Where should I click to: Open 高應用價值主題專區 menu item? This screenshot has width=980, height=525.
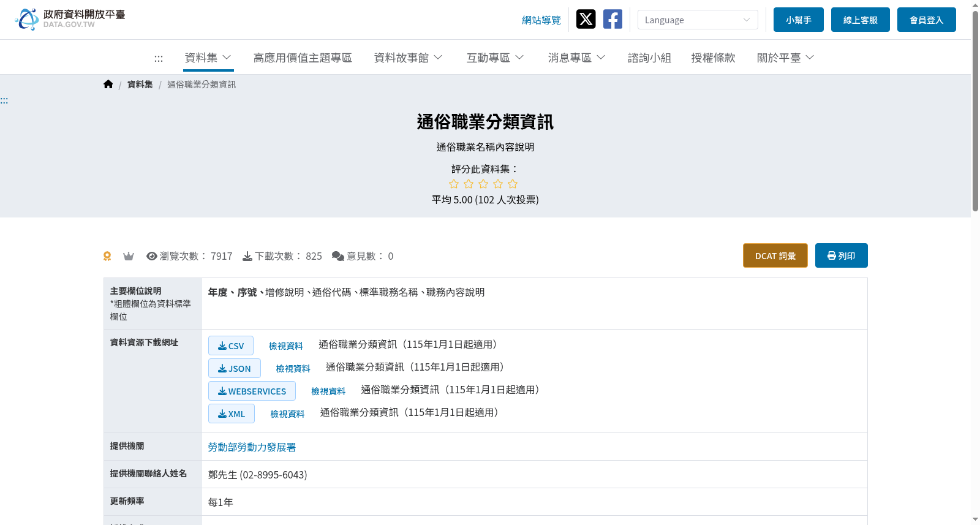tap(303, 58)
